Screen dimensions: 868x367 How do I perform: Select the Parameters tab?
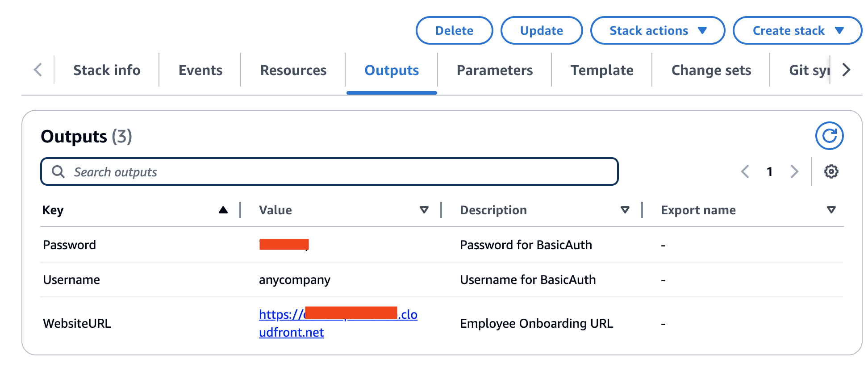[x=495, y=70]
